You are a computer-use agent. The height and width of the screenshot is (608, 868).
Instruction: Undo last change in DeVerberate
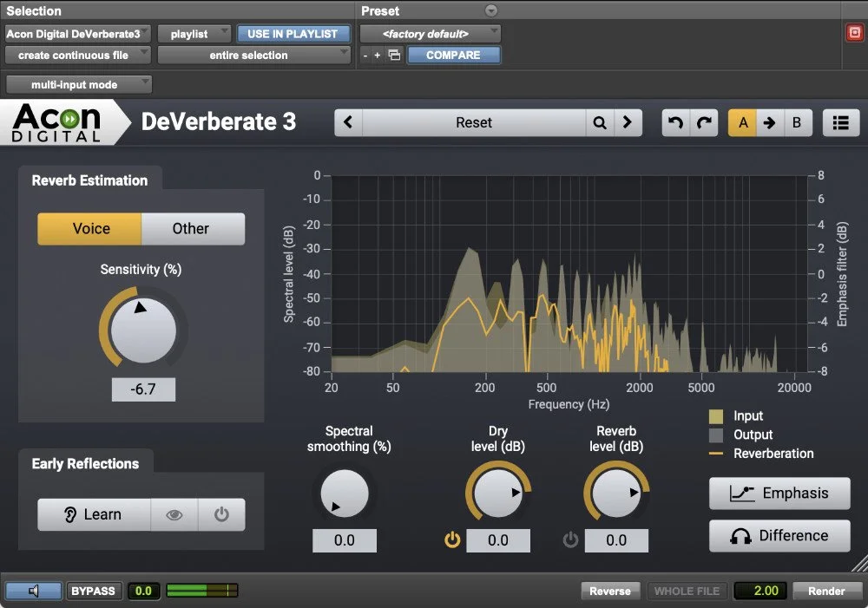pos(675,122)
